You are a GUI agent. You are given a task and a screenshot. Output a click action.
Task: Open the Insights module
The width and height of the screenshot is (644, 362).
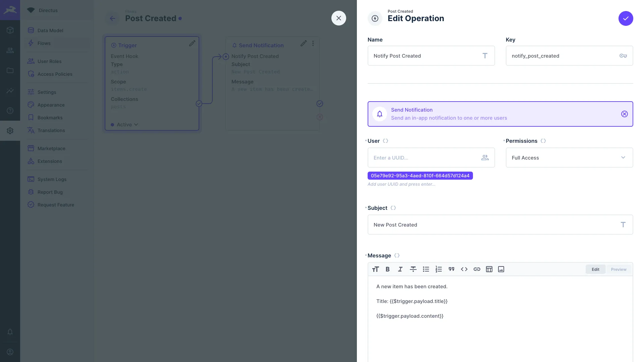click(x=10, y=90)
